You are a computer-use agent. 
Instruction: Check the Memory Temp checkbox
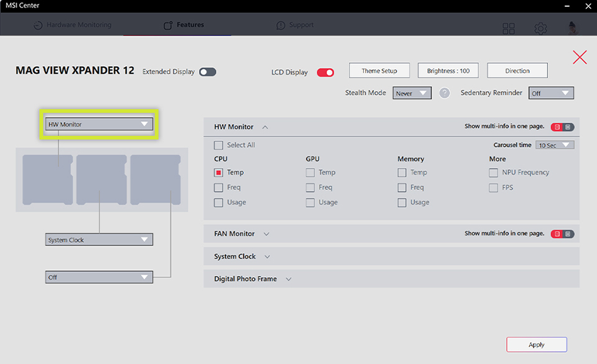coord(402,173)
